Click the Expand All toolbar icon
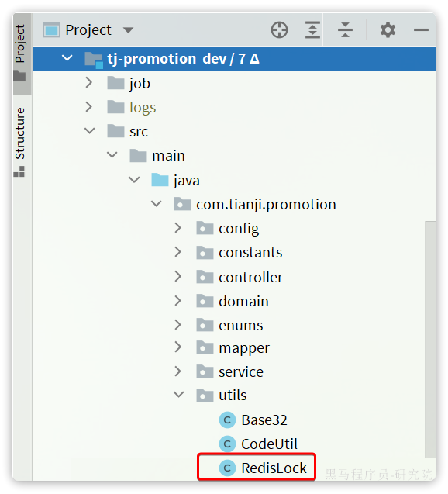 coord(312,30)
